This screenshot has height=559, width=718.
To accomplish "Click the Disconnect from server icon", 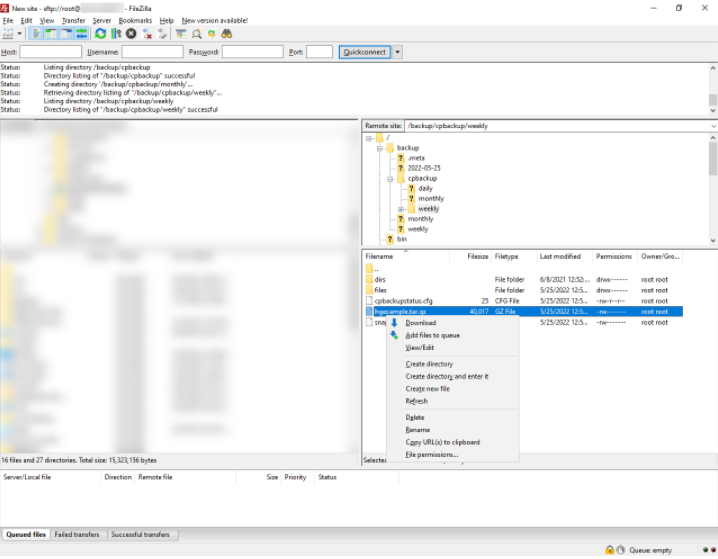I will [147, 34].
